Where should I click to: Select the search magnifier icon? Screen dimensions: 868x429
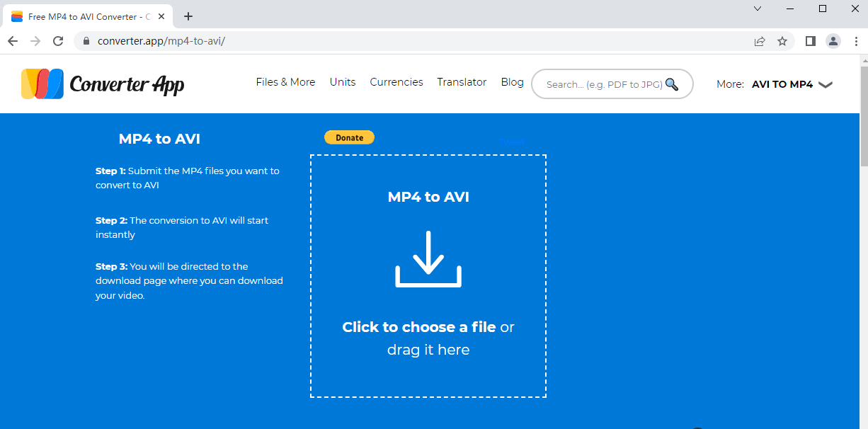point(670,84)
